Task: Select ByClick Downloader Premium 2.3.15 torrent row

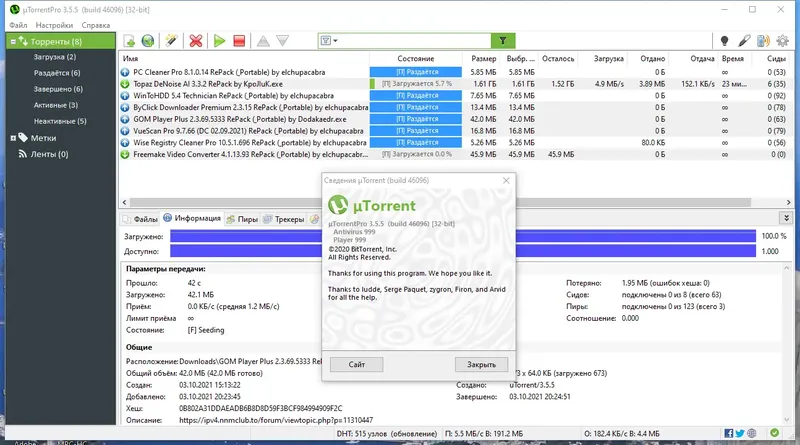Action: 455,108
